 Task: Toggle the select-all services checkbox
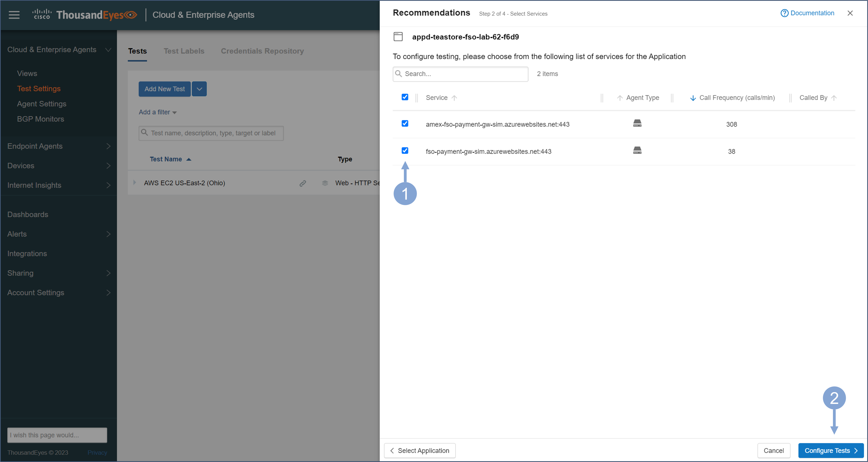405,97
